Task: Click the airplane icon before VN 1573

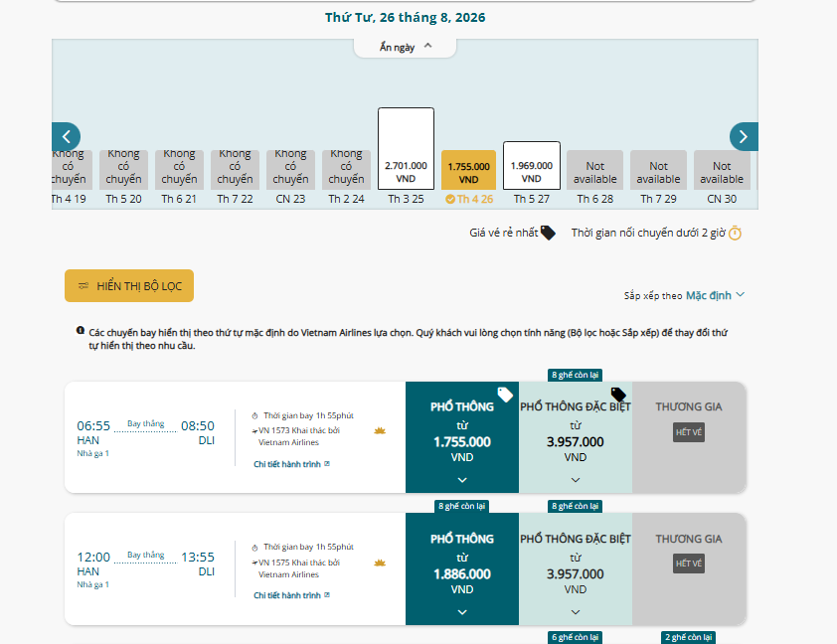Action: pos(254,430)
